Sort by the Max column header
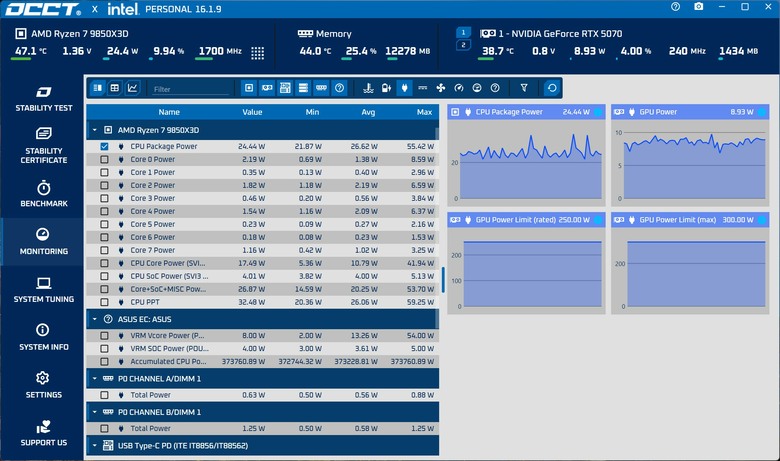 tap(424, 112)
